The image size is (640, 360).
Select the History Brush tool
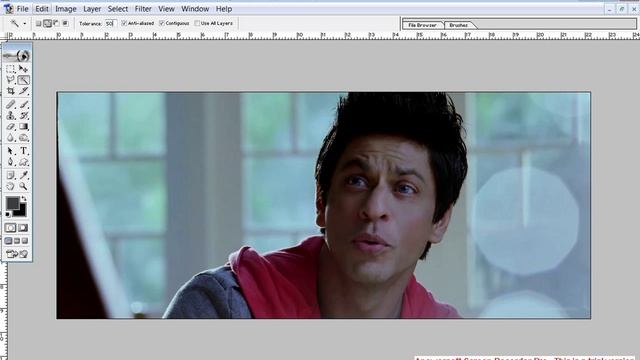pos(23,116)
